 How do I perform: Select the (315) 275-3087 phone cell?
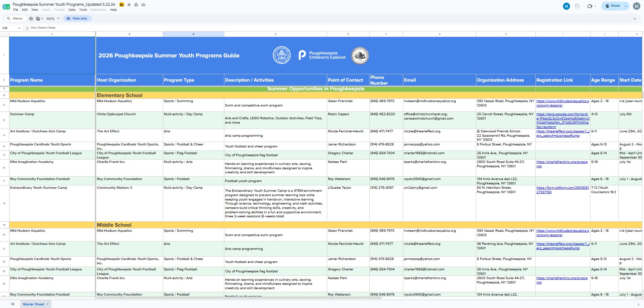click(386, 203)
